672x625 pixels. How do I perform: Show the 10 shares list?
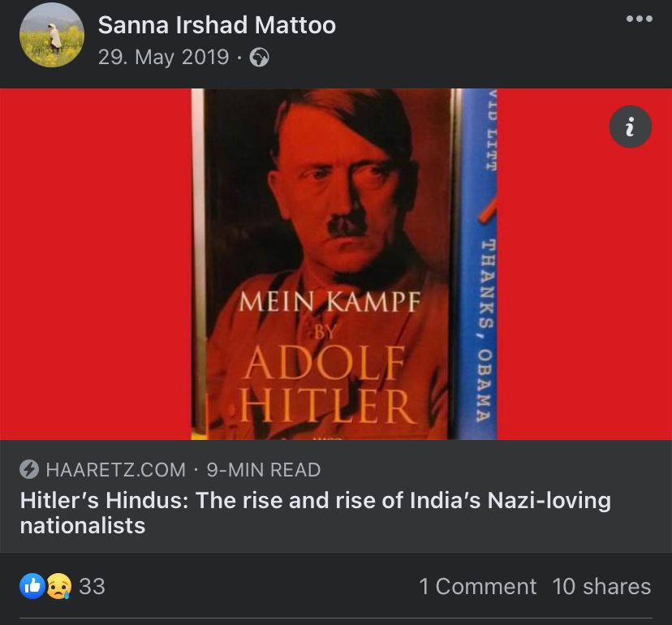(x=601, y=586)
